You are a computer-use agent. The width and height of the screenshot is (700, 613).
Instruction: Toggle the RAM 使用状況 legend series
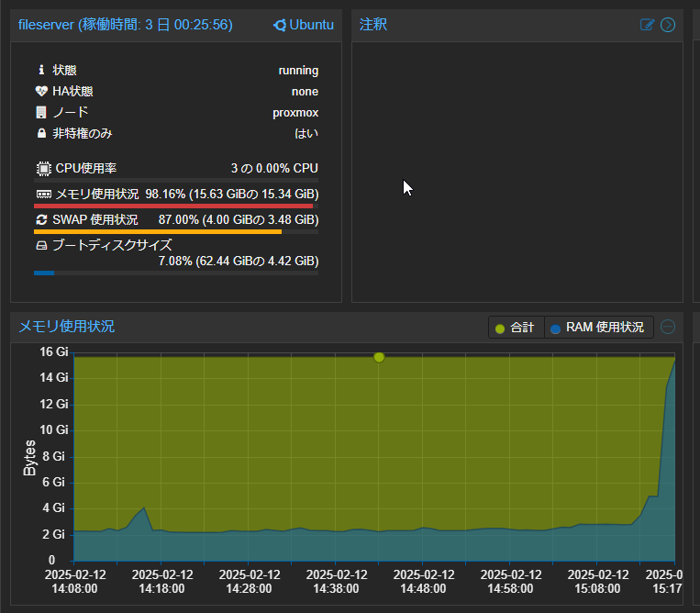pyautogui.click(x=599, y=328)
